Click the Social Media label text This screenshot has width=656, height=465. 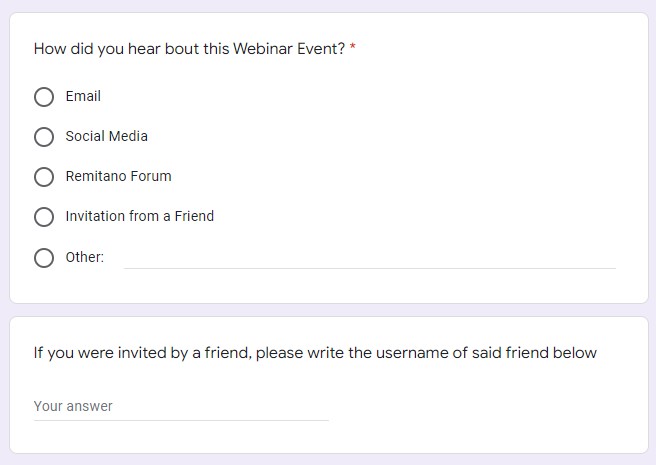pyautogui.click(x=107, y=136)
